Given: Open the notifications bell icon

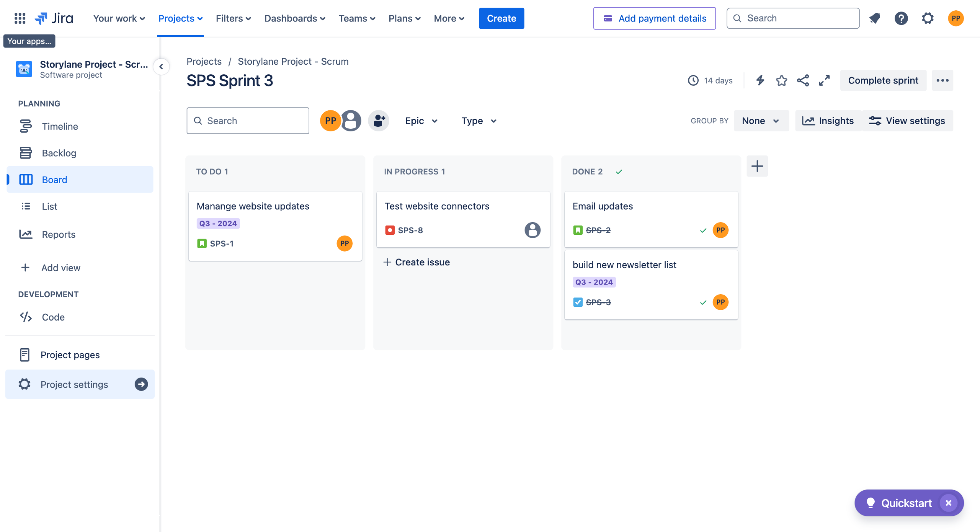Looking at the screenshot, I should click(875, 18).
